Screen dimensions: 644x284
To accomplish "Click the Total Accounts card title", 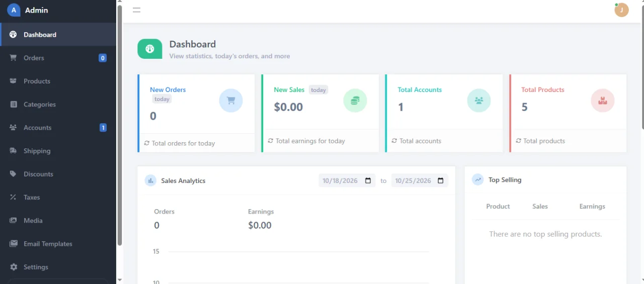I will coord(420,89).
